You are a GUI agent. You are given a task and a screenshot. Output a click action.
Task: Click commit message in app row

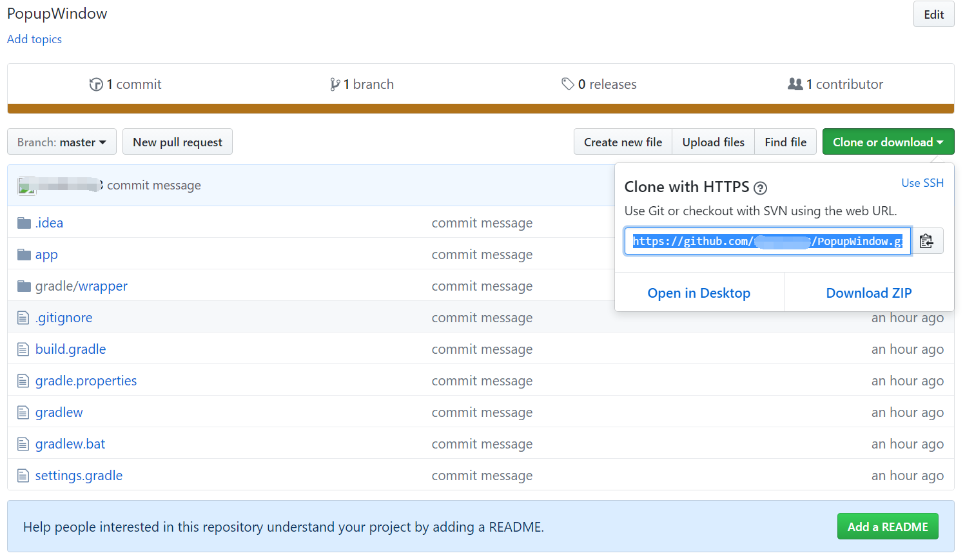coord(482,255)
